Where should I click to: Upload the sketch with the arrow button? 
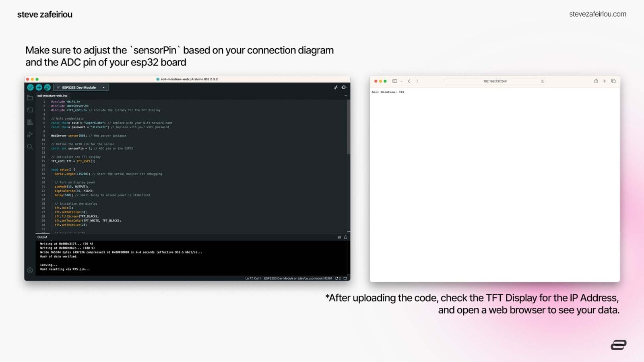pos(39,87)
